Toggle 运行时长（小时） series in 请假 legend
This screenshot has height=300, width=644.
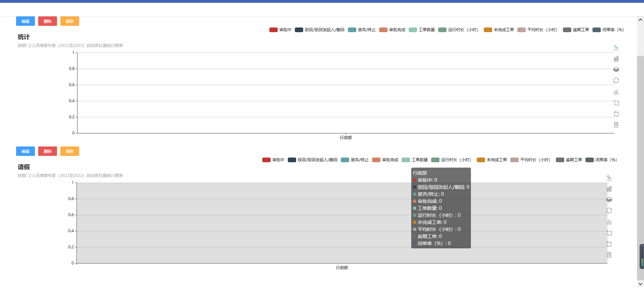pyautogui.click(x=452, y=160)
